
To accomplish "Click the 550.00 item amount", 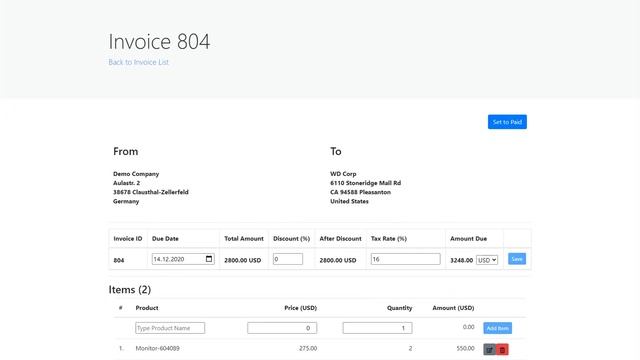I will tap(465, 348).
